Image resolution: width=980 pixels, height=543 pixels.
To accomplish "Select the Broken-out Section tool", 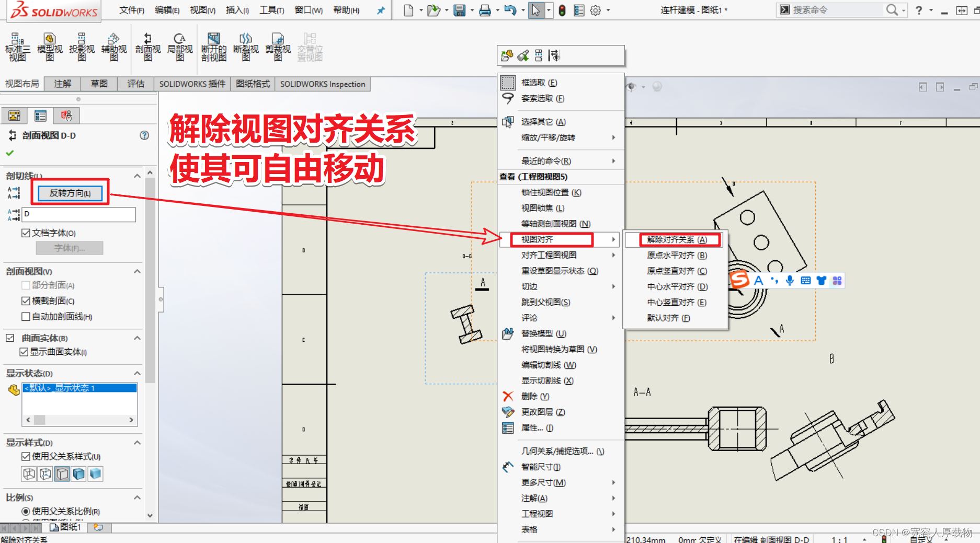I will coord(214,47).
